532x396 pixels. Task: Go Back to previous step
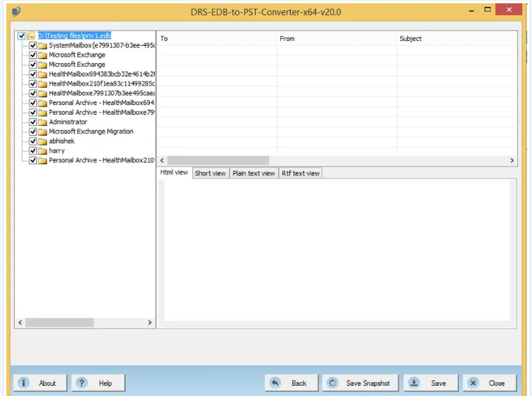coord(292,383)
